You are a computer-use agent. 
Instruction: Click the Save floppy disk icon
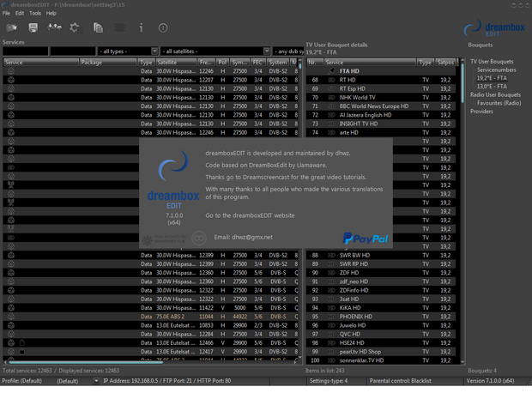click(x=33, y=27)
